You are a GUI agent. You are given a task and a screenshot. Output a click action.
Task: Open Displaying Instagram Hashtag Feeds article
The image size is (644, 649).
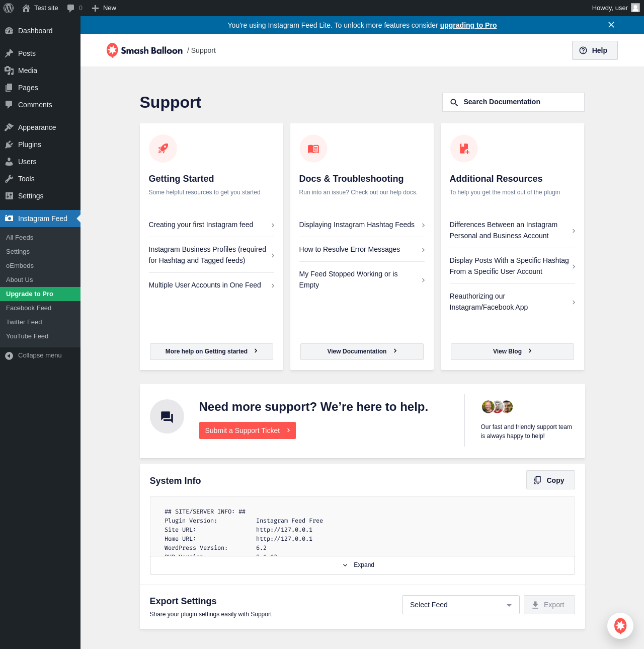click(x=362, y=225)
